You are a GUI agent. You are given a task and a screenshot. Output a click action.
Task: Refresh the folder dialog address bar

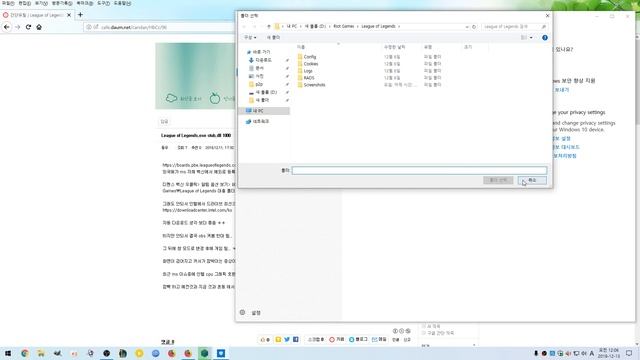(x=474, y=27)
